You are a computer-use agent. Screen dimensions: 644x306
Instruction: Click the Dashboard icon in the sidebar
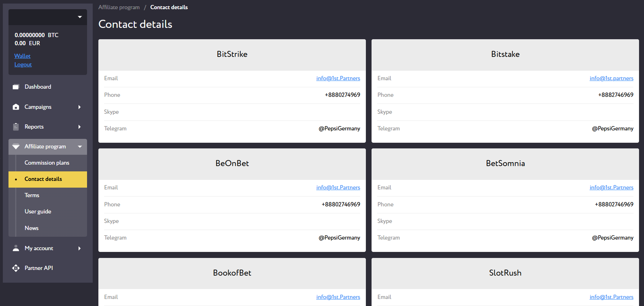[x=16, y=87]
